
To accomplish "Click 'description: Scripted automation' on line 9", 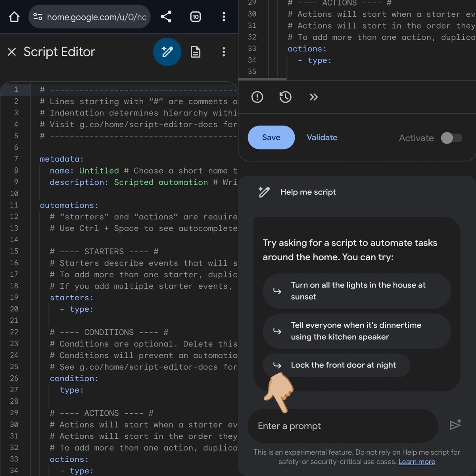I will 129,182.
